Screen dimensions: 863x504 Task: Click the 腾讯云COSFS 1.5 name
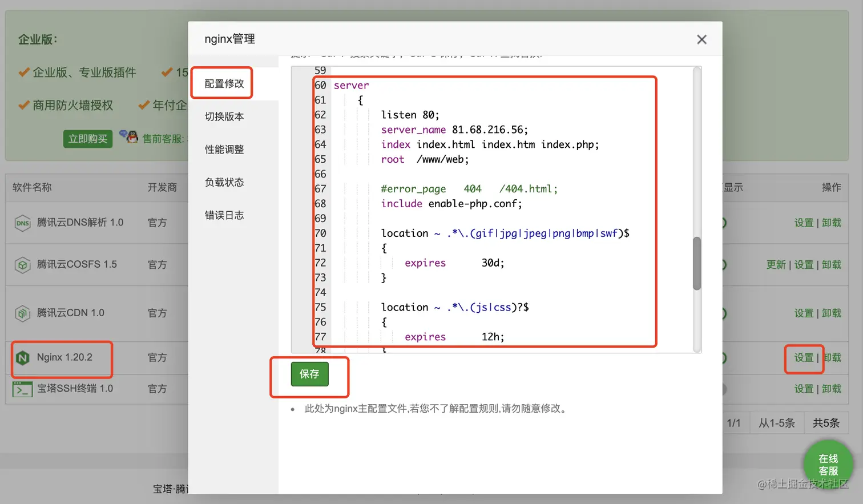pyautogui.click(x=77, y=264)
